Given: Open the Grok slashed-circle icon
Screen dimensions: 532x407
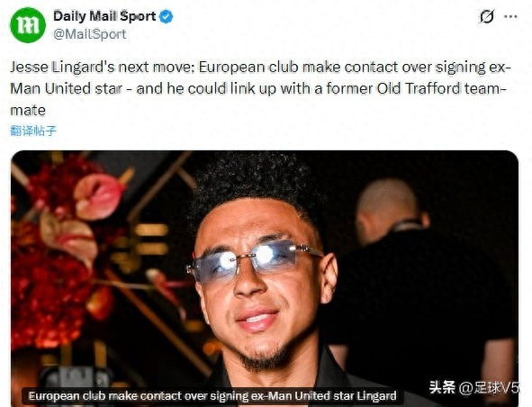Looking at the screenshot, I should click(x=487, y=16).
